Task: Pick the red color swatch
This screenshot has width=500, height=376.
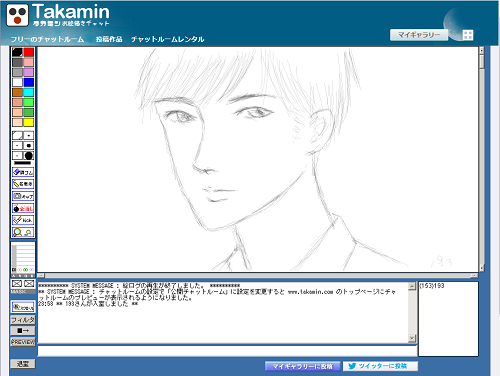Action: 29,52
